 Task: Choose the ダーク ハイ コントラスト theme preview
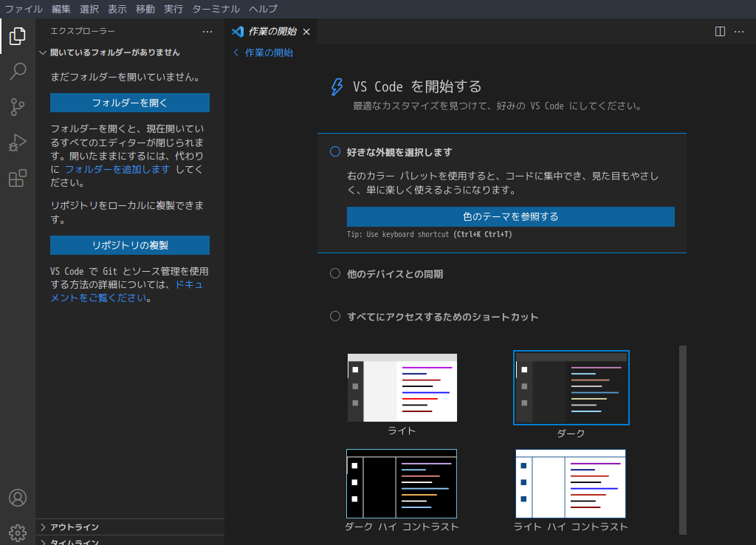click(x=402, y=484)
